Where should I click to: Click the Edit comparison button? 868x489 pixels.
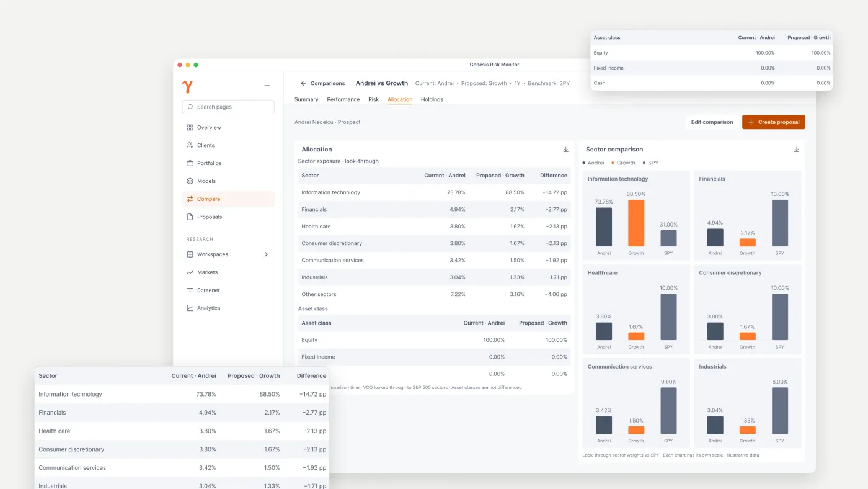[712, 122]
